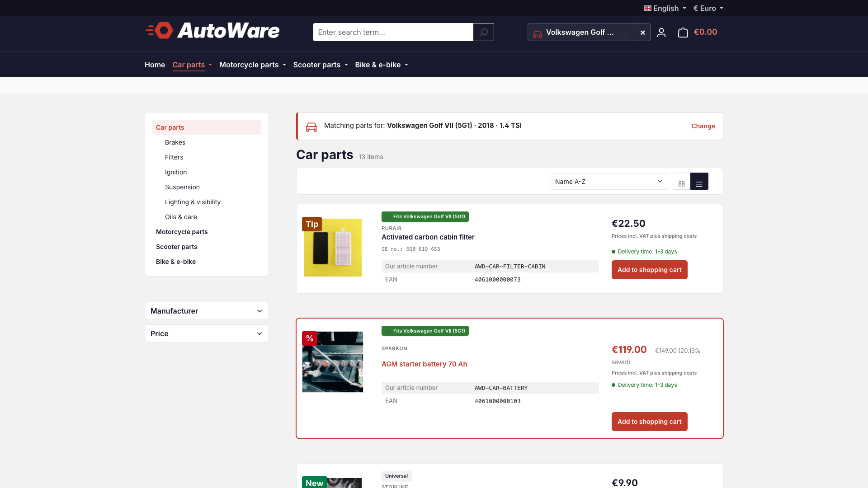Open the user account icon

(x=661, y=32)
